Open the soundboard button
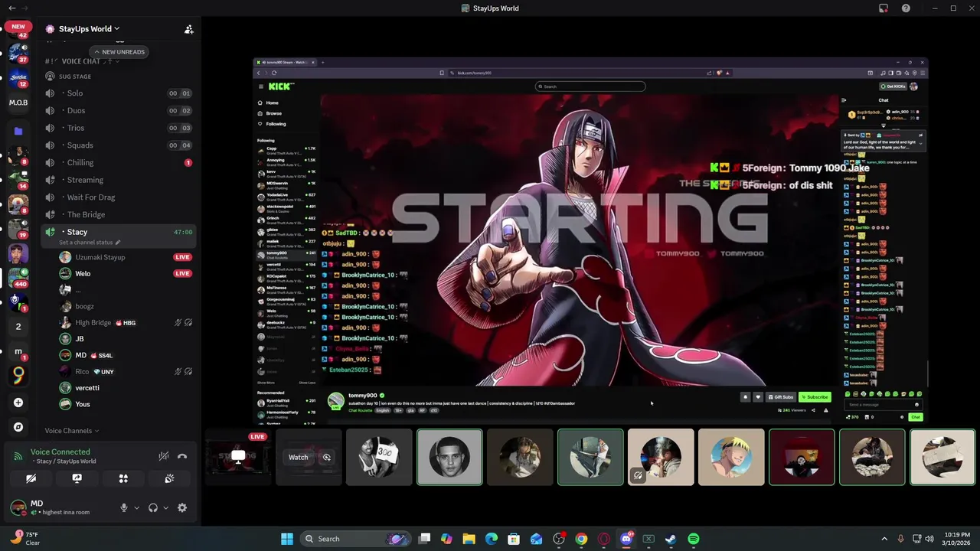The height and width of the screenshot is (551, 980). [169, 478]
